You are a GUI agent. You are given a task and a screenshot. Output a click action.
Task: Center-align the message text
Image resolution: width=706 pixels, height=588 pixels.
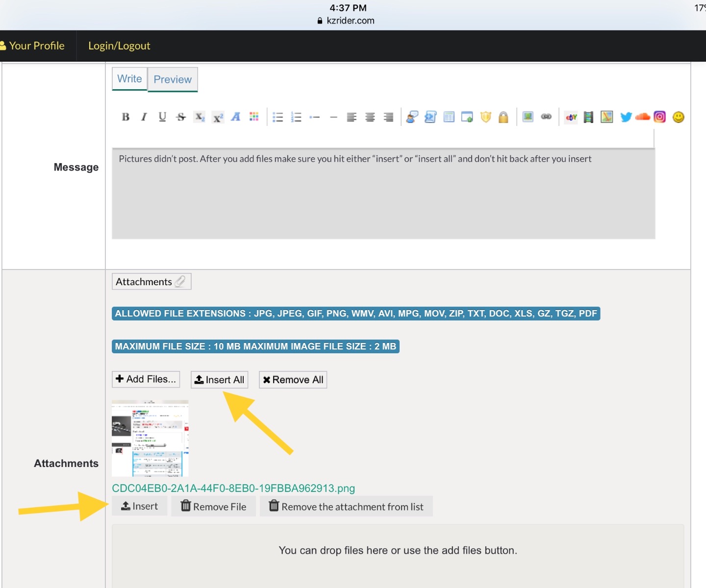click(370, 117)
